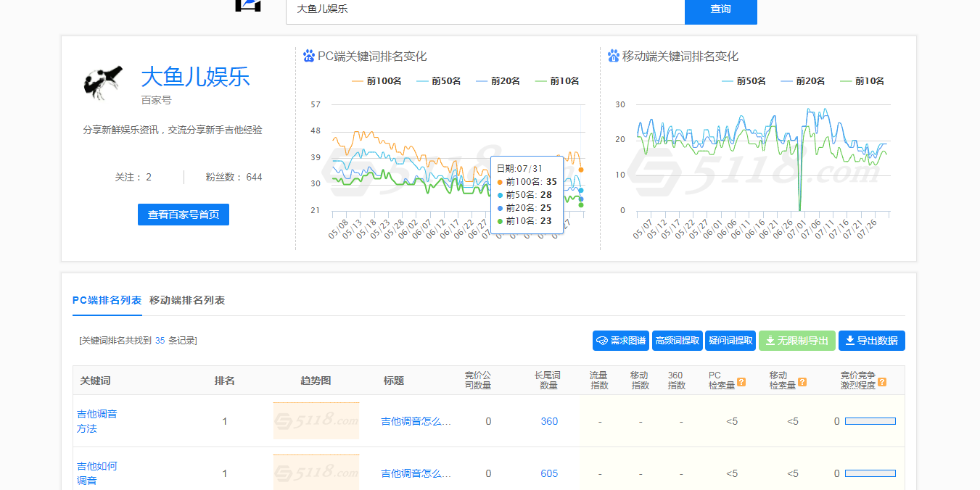Click the 无限制导出 button
The width and height of the screenshot is (980, 490).
pyautogui.click(x=797, y=341)
